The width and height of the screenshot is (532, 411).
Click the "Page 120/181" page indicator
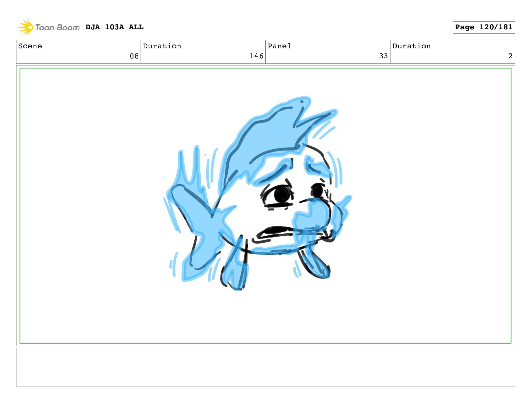[x=484, y=27]
